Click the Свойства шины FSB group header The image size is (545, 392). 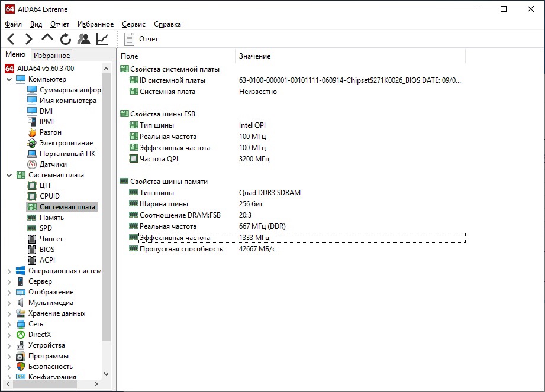coord(162,114)
